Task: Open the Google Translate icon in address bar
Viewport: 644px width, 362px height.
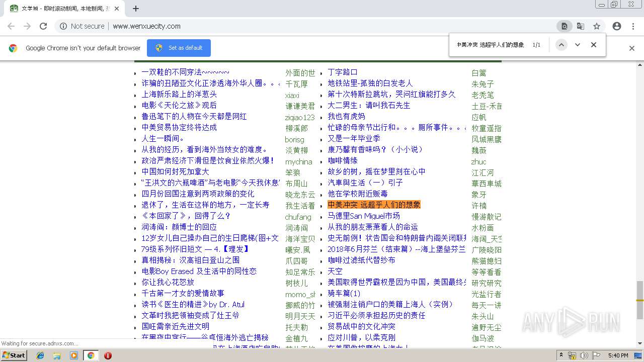Action: click(581, 26)
